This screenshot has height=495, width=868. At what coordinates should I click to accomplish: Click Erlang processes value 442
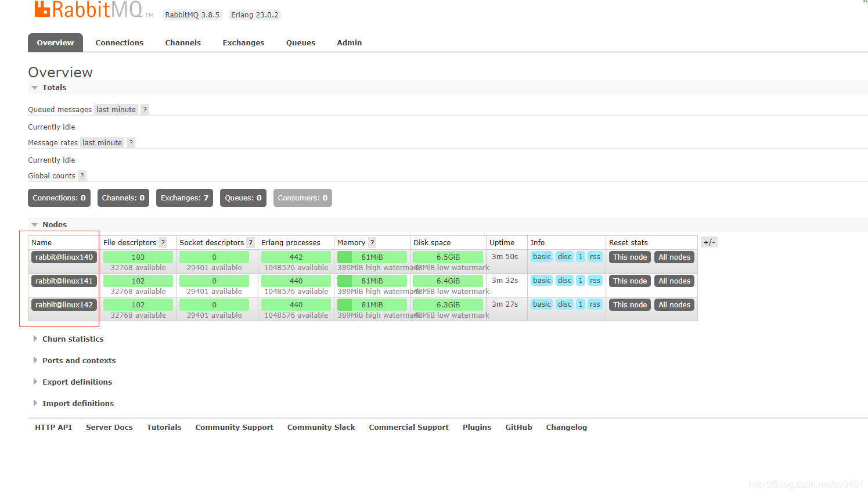pos(296,257)
